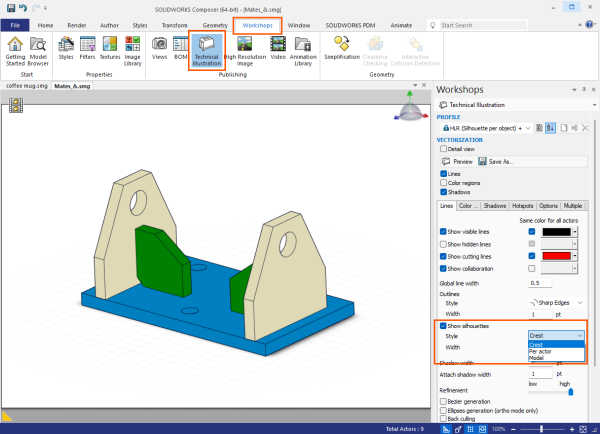Uncheck the Lines checkbox
The width and height of the screenshot is (600, 434).
pos(443,173)
